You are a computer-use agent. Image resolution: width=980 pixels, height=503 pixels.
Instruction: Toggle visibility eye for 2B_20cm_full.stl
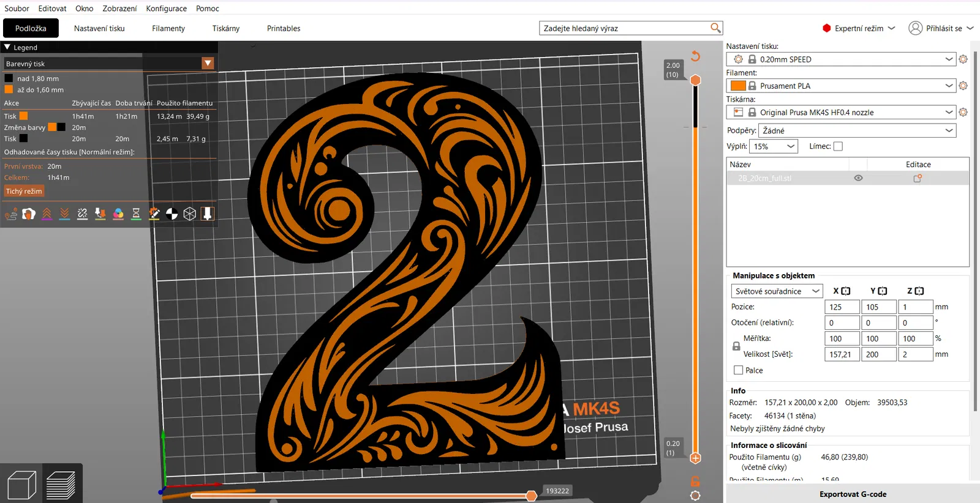858,178
